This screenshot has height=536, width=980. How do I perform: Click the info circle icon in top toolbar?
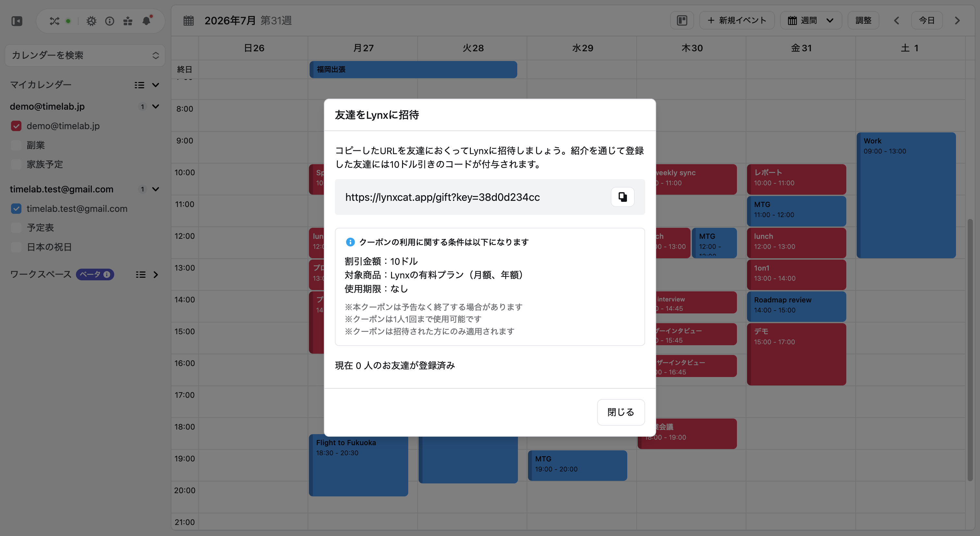[110, 21]
